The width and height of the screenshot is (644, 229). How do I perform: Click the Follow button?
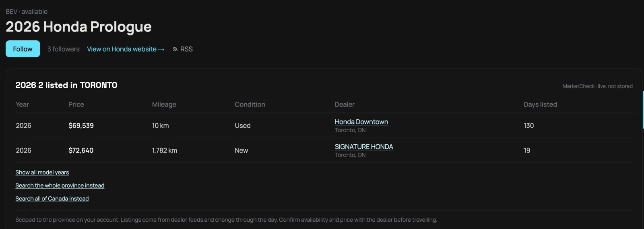click(23, 49)
